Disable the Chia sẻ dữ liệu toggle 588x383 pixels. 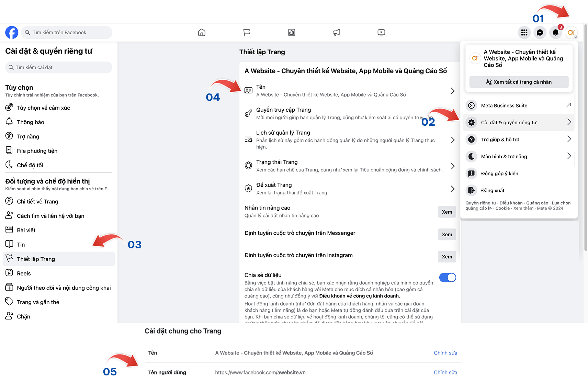pos(447,277)
